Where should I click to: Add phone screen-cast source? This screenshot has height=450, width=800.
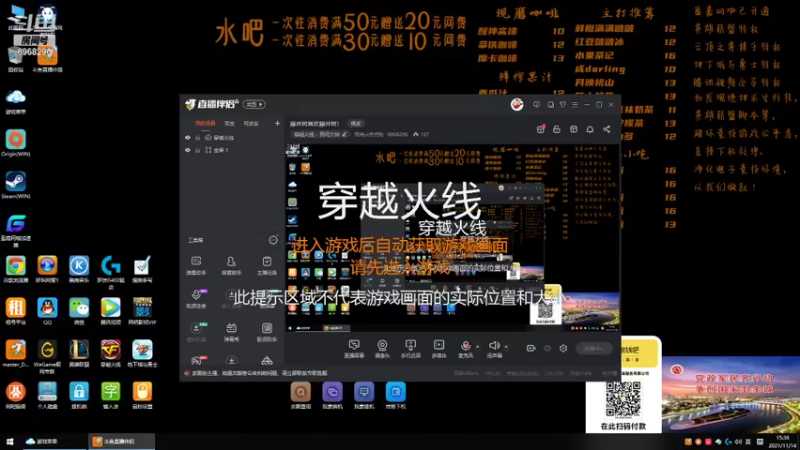pos(410,349)
